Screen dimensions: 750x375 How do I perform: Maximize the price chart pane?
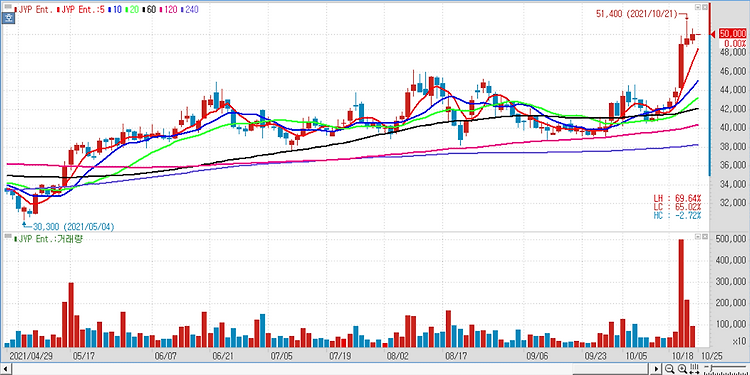tap(704, 7)
